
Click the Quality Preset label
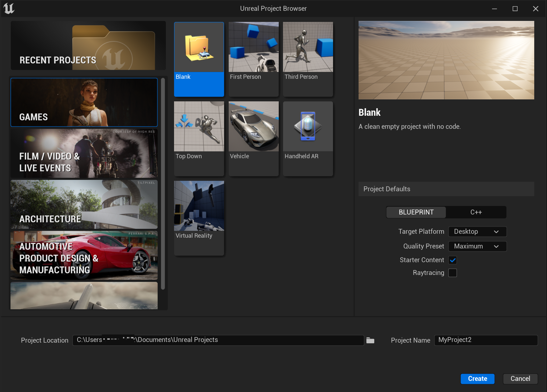pos(424,246)
